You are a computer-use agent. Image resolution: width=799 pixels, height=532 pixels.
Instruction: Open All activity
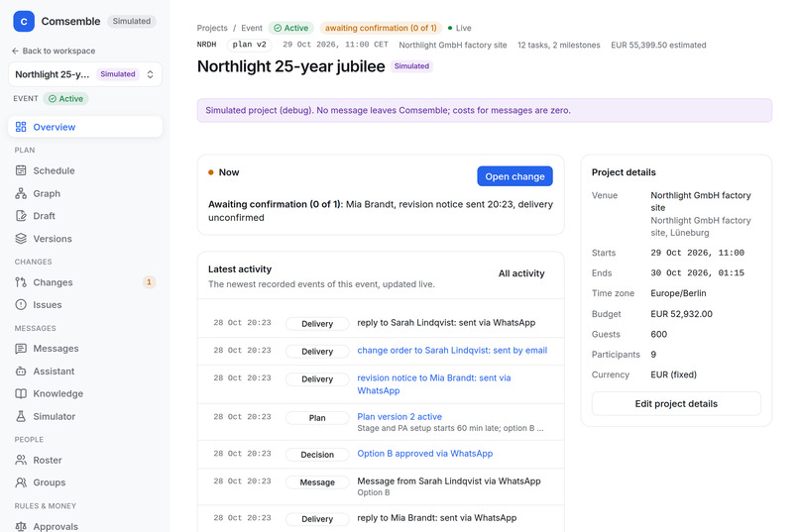pos(521,273)
